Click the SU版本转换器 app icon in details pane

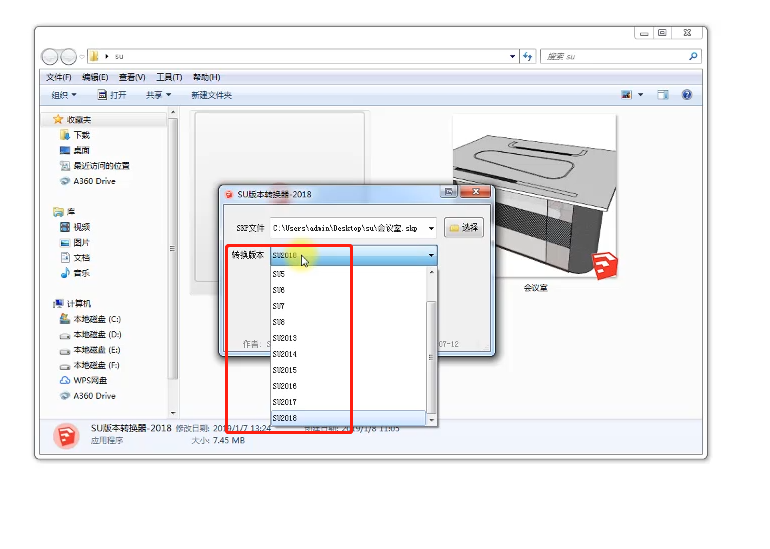point(66,436)
